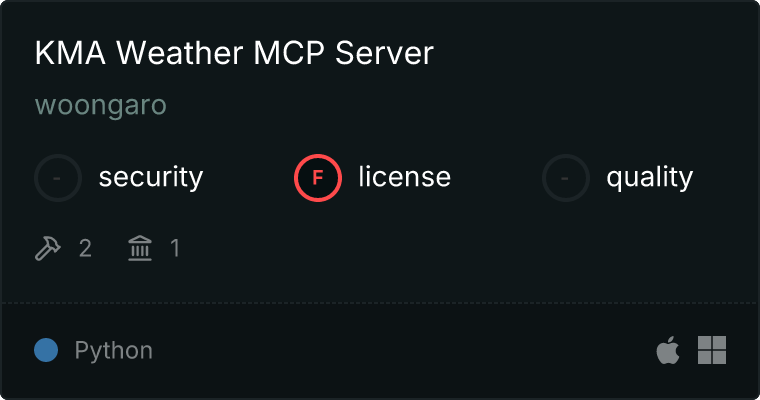Click the word Weather in the title
The width and height of the screenshot is (760, 400).
pos(179,52)
